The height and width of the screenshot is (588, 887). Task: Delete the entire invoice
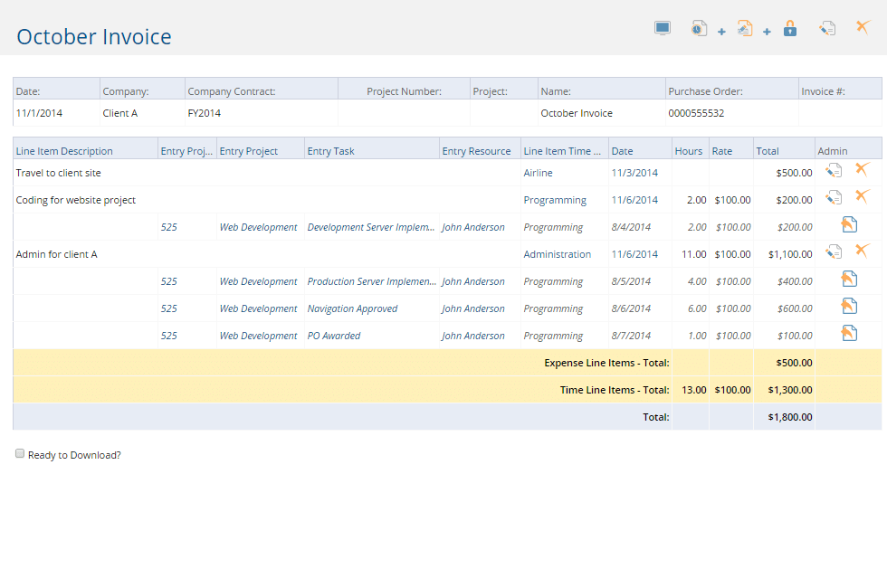[x=862, y=27]
